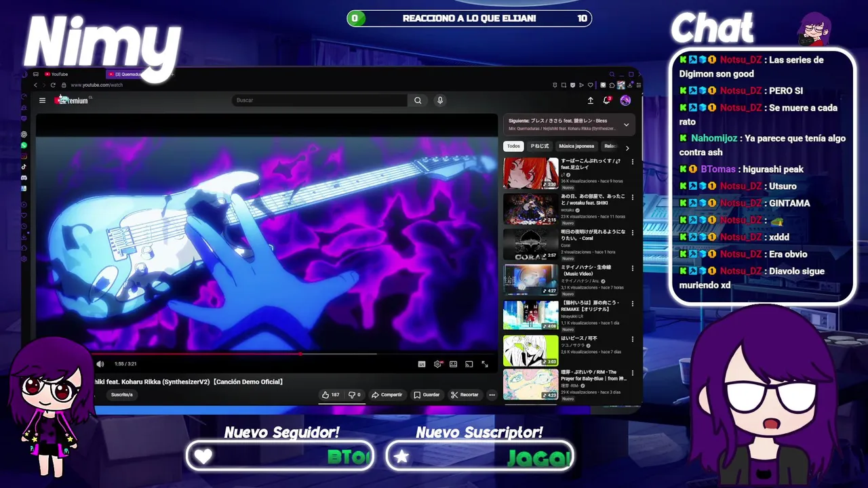
Task: Open options for the RIM Baby-Blue video
Action: 633,373
